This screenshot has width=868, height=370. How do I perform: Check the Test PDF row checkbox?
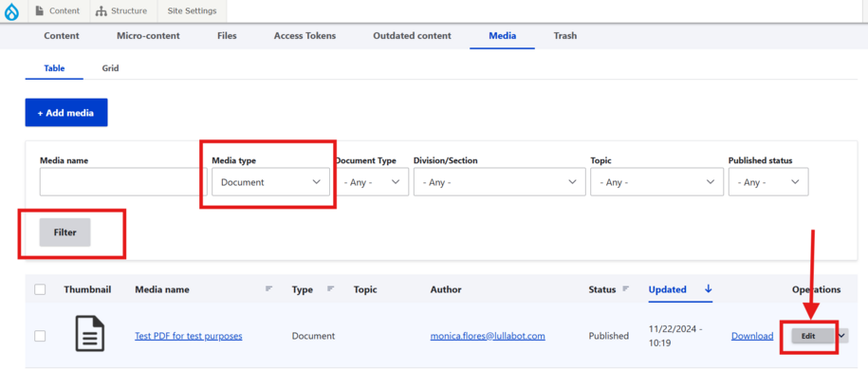(40, 336)
